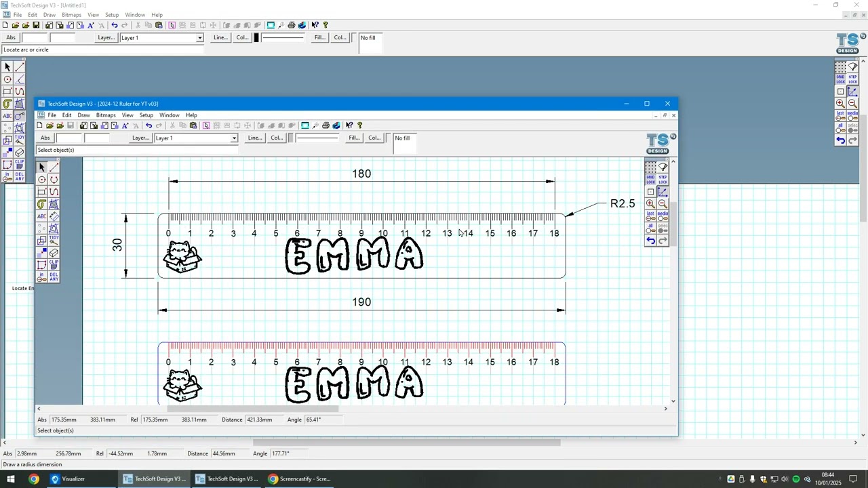Toggle GRID LOCK in Ruler window
Image resolution: width=868 pixels, height=488 pixels.
[x=650, y=180]
